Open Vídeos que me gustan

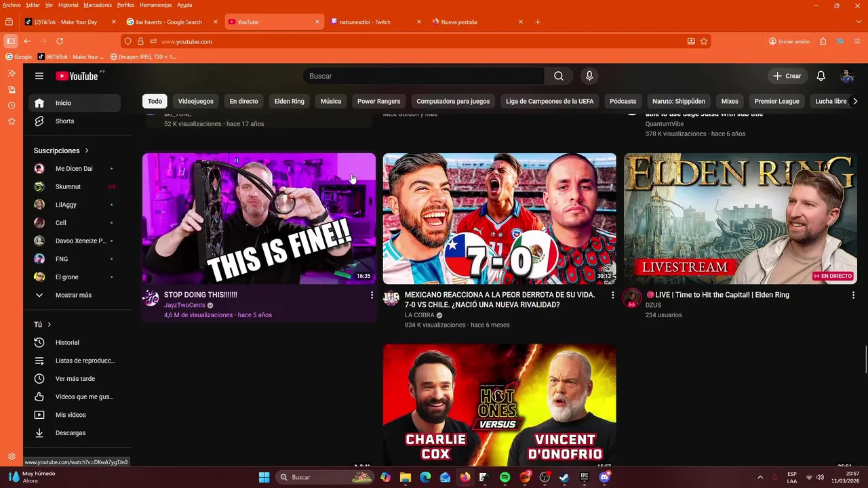pyautogui.click(x=75, y=396)
